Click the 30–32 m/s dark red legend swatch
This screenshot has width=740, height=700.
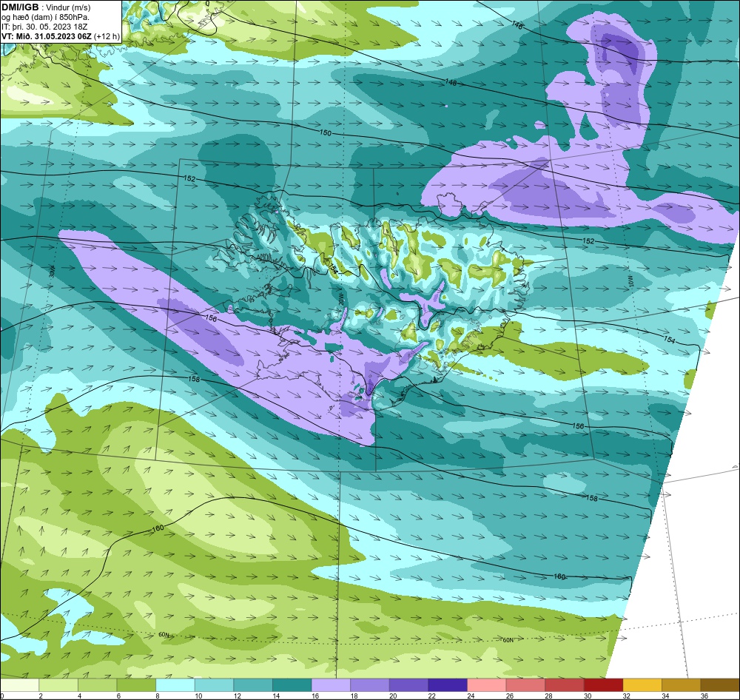[604, 685]
